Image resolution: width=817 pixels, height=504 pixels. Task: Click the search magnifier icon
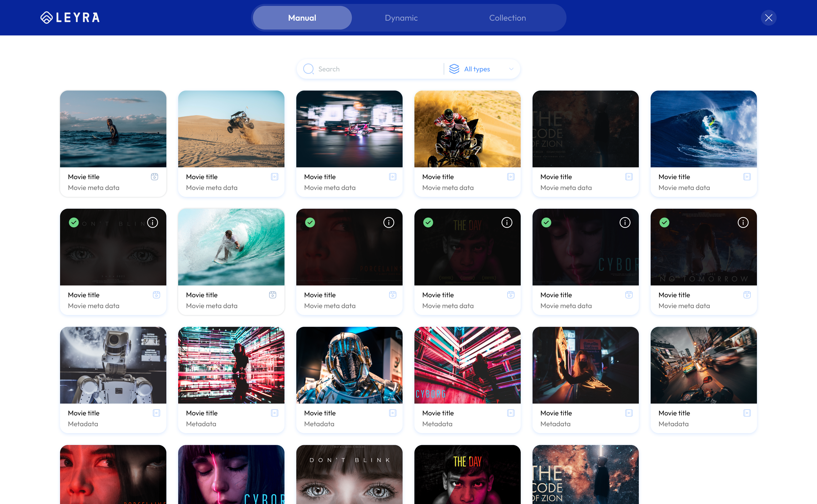click(x=308, y=69)
